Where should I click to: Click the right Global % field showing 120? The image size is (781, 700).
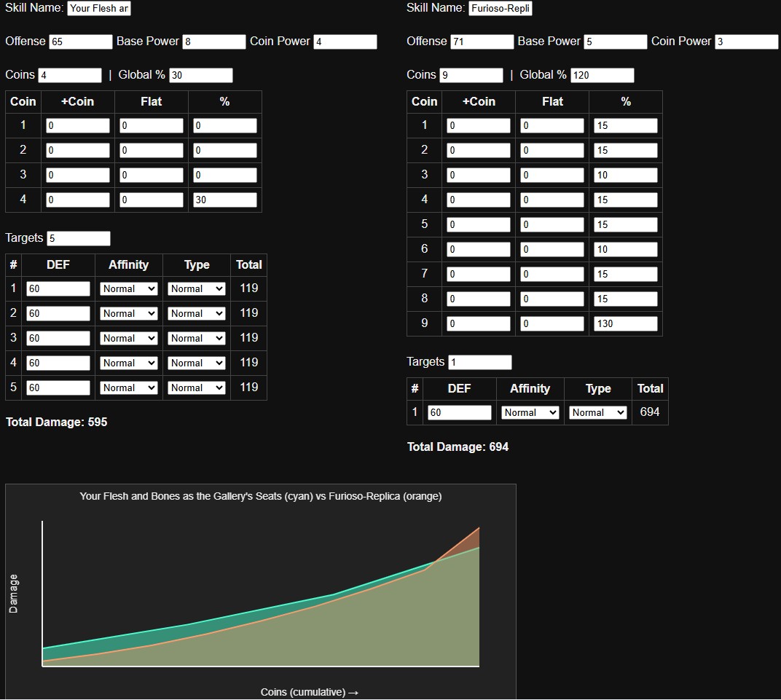(x=603, y=75)
